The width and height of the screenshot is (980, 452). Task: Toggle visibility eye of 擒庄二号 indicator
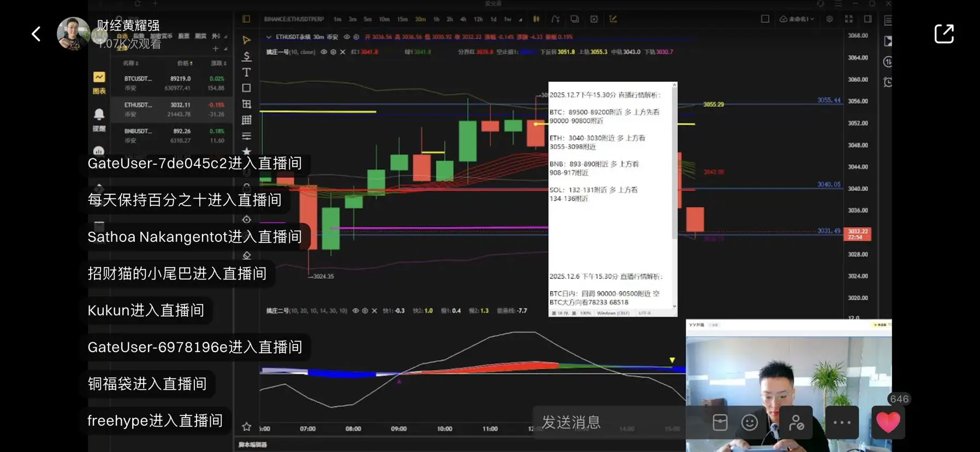click(x=355, y=311)
